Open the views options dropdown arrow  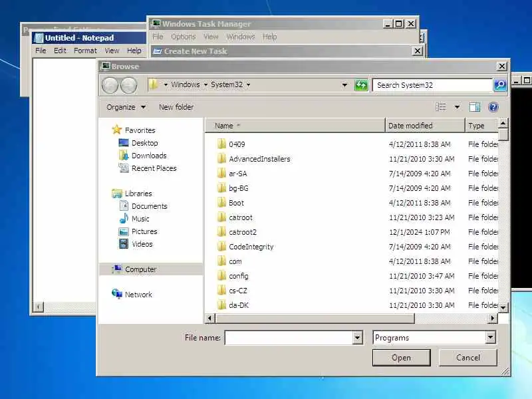(x=457, y=107)
